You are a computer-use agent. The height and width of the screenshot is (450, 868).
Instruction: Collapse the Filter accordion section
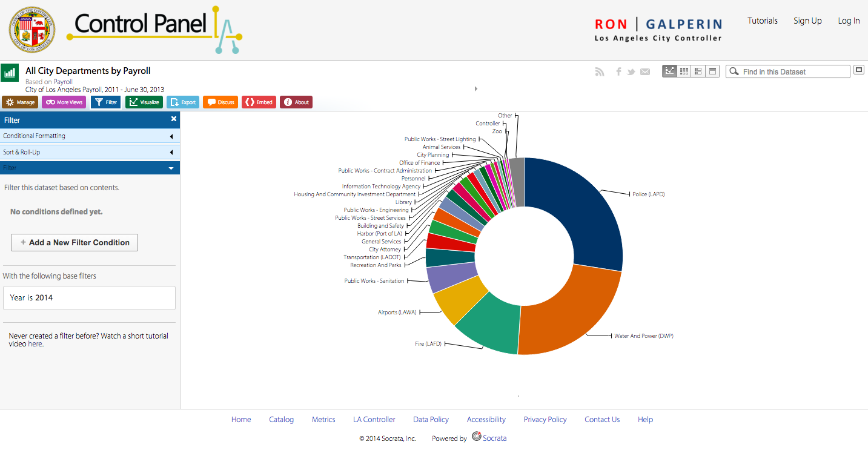click(x=90, y=168)
